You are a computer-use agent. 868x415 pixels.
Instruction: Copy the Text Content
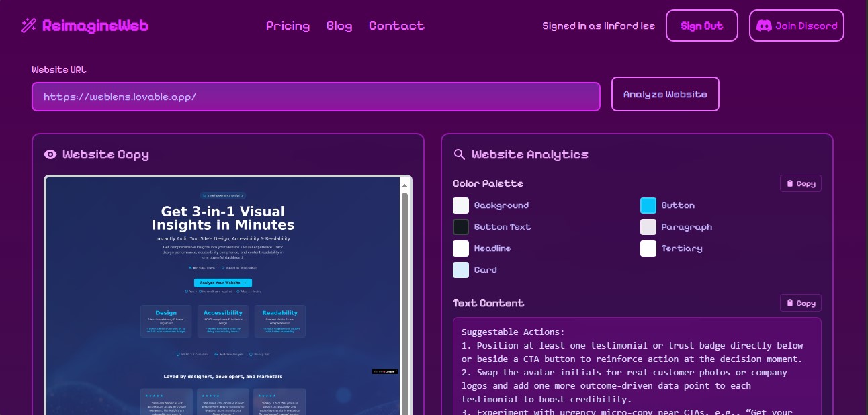click(x=801, y=303)
